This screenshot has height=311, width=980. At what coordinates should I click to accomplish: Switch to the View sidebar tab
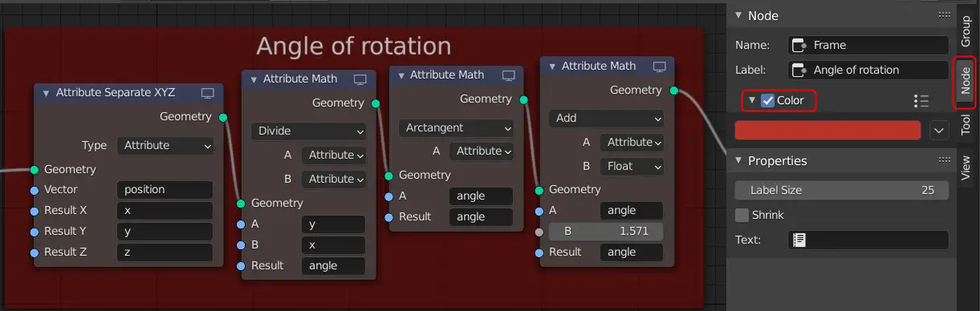click(x=966, y=167)
